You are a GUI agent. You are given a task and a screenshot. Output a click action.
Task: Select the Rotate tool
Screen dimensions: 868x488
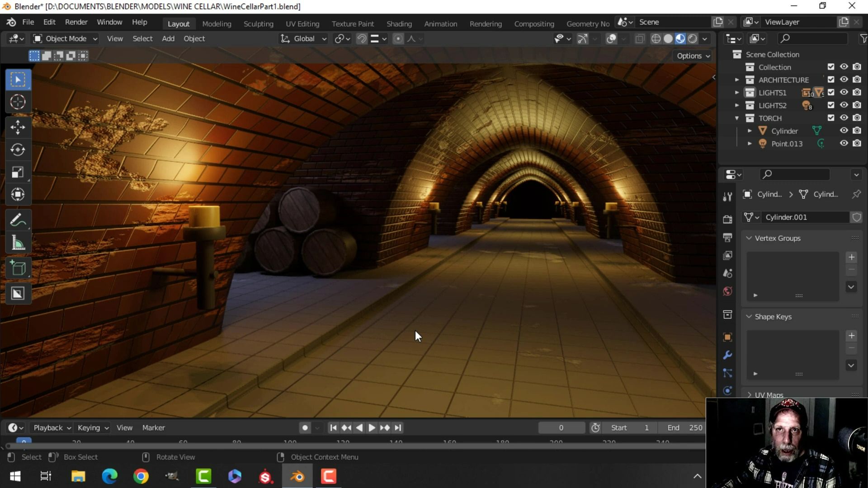click(18, 150)
